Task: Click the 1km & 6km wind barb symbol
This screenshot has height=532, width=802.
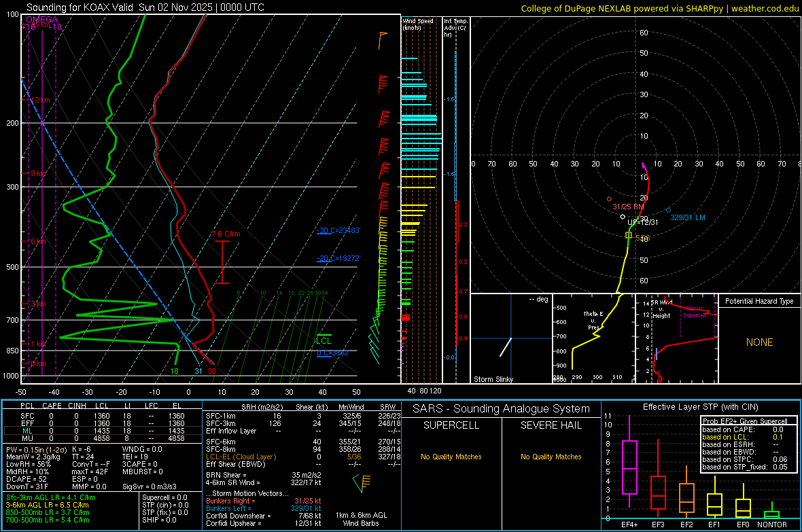Action: 362,483
